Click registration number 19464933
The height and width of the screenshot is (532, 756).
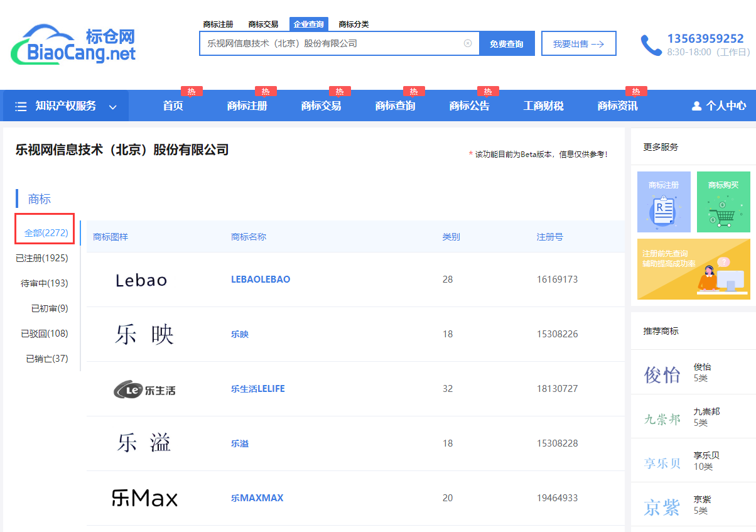coord(558,498)
